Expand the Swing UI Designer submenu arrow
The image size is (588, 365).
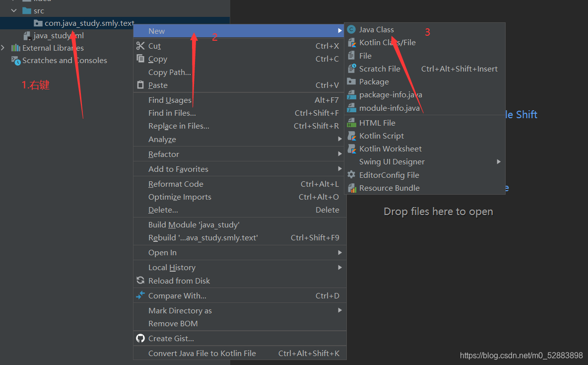pyautogui.click(x=499, y=162)
